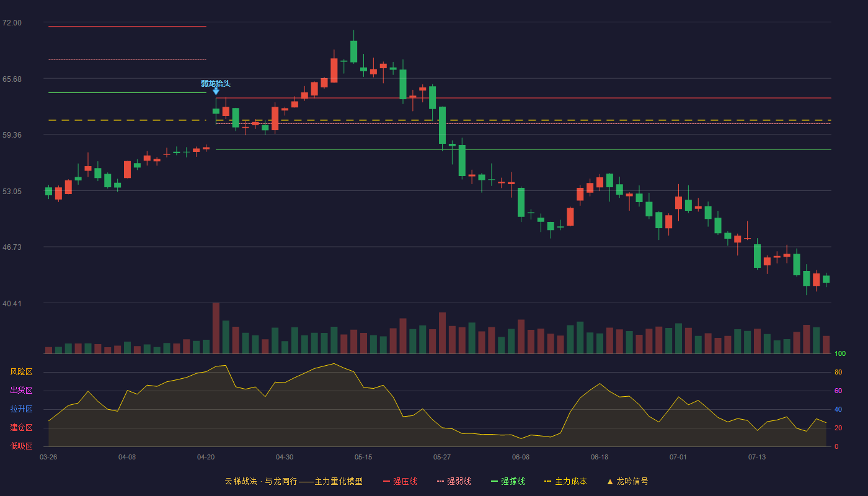Viewport: 868px width, 496px height.
Task: Select the 拉升区 zone label
Action: point(21,409)
